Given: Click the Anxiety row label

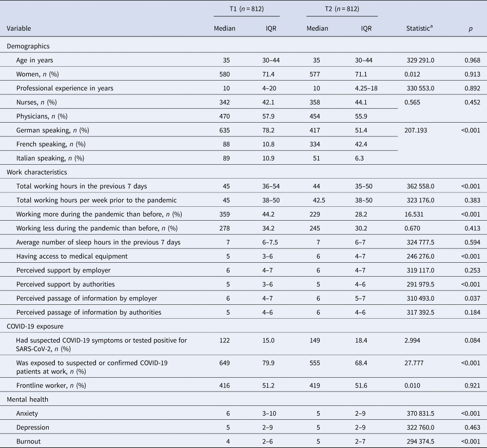Looking at the screenshot, I should (x=26, y=413).
